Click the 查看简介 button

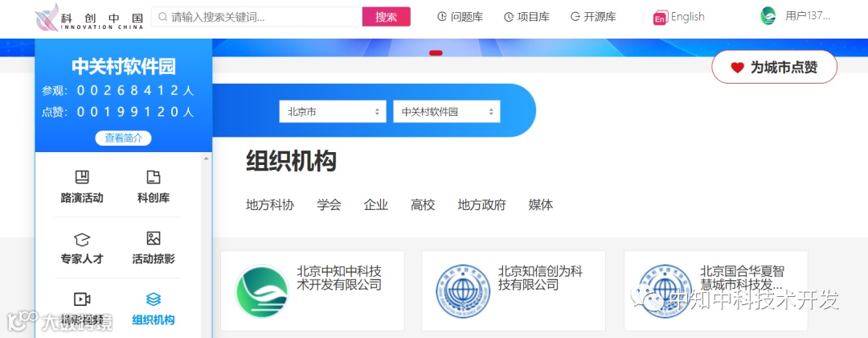coord(124,138)
